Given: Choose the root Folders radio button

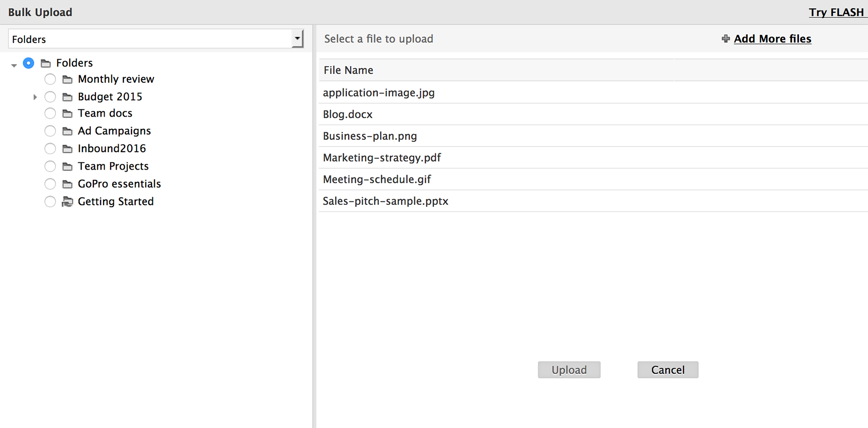Looking at the screenshot, I should click(29, 63).
